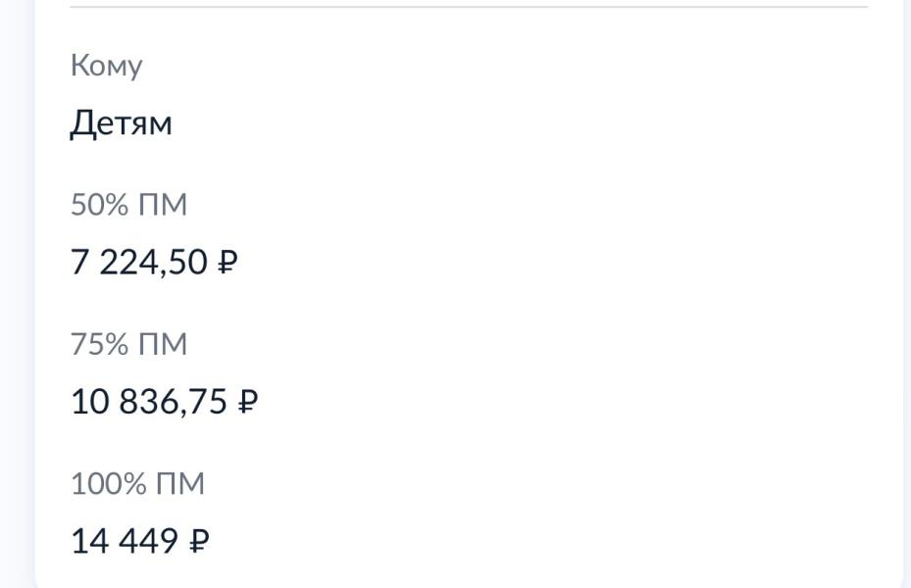
Task: Click the percent symbol in 100% ПМ
Action: (134, 483)
